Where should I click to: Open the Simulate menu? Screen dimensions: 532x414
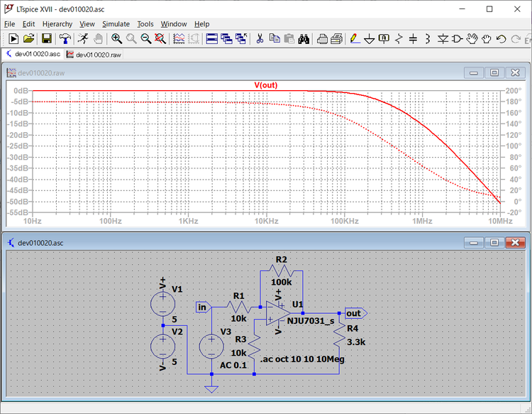click(116, 24)
